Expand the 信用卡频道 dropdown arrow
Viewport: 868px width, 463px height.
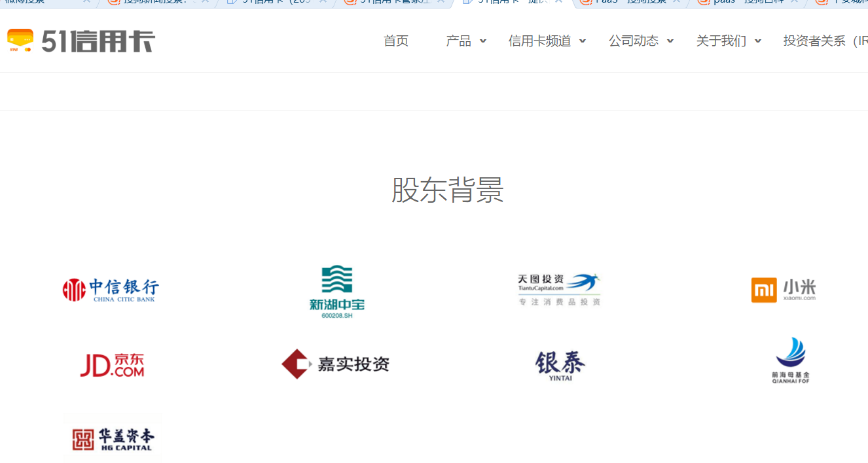(x=583, y=41)
